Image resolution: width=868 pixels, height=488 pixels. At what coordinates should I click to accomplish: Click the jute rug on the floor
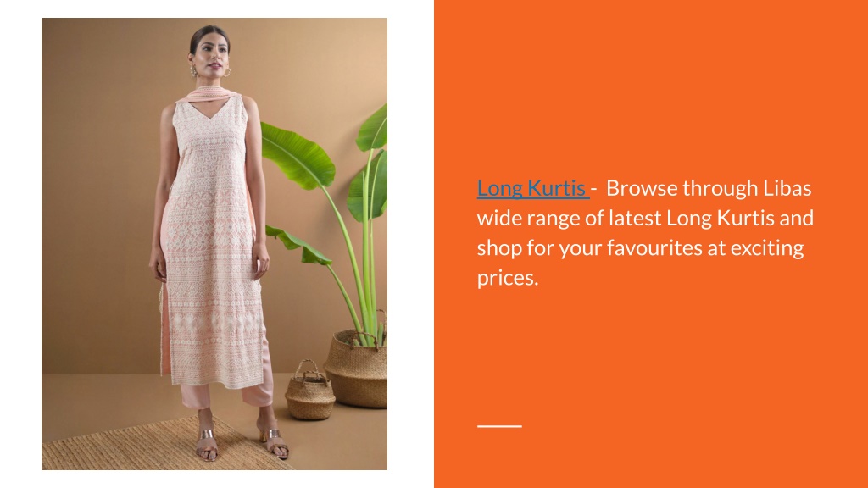point(160,446)
